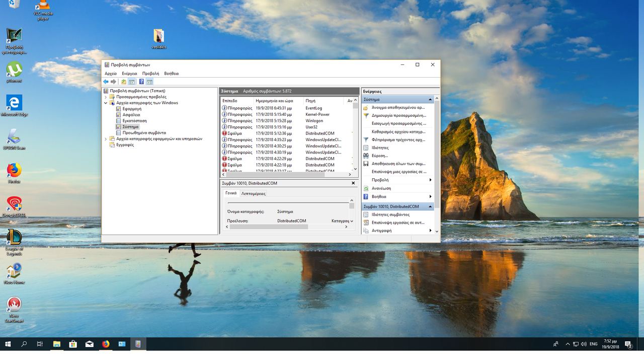Toggle the Show/Hide Action Pane toolbar button
The height and width of the screenshot is (354, 644).
pos(150,82)
